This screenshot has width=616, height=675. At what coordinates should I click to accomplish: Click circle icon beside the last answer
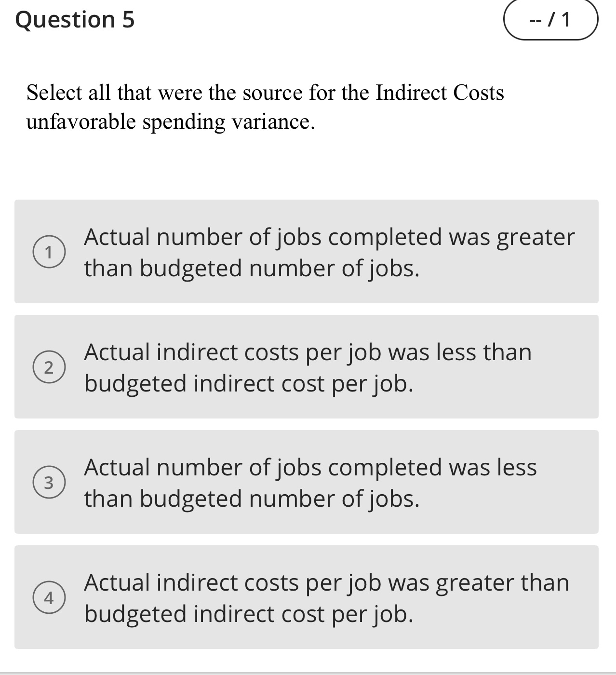pos(50,598)
